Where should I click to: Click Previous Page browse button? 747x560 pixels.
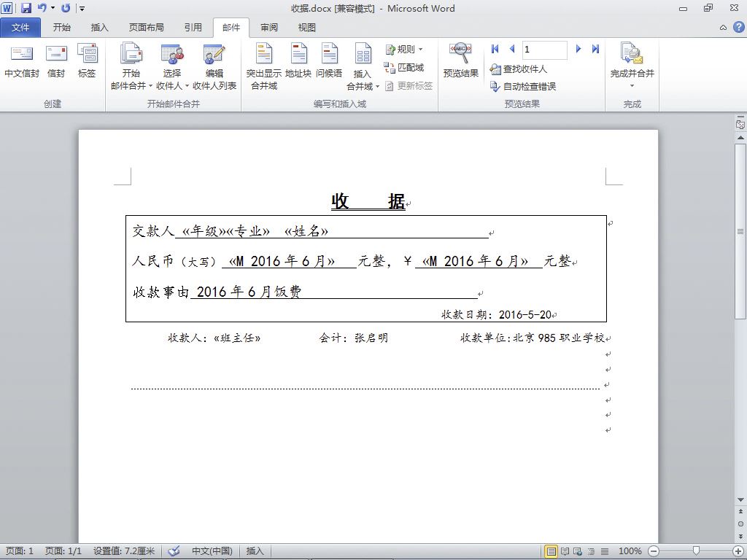pos(740,511)
